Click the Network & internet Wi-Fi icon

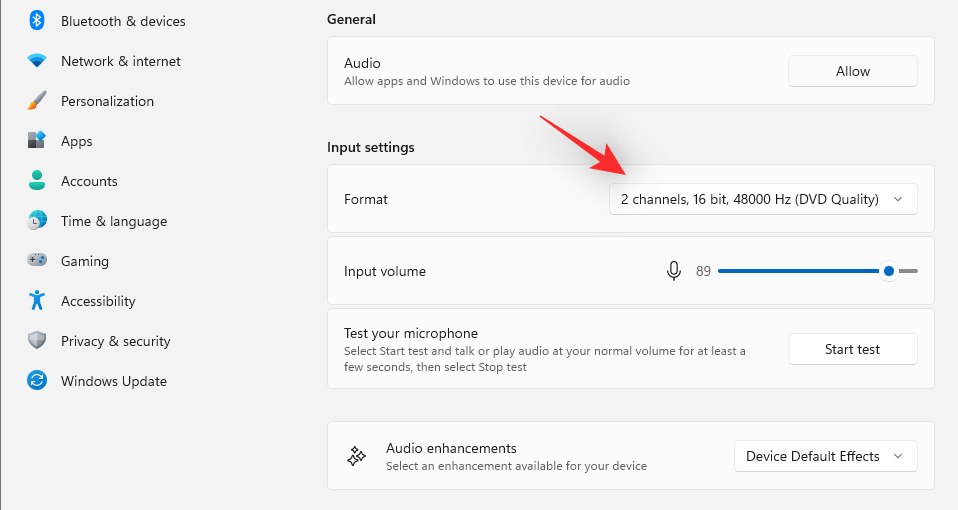point(37,61)
